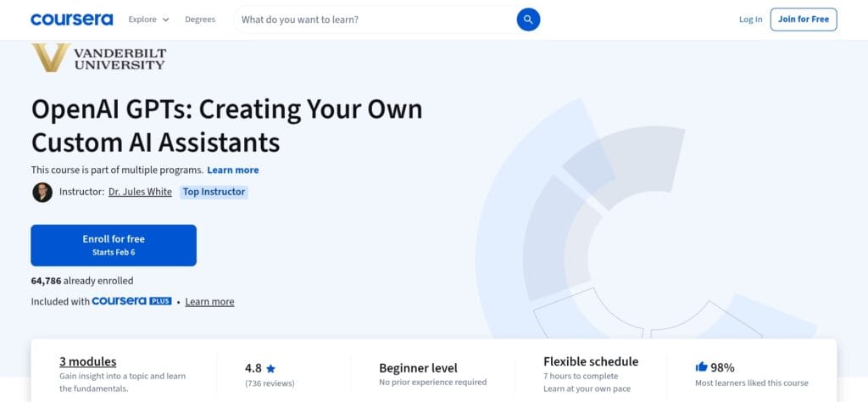Image resolution: width=868 pixels, height=408 pixels.
Task: Click the Vanderbilt University logo
Action: coord(98,58)
